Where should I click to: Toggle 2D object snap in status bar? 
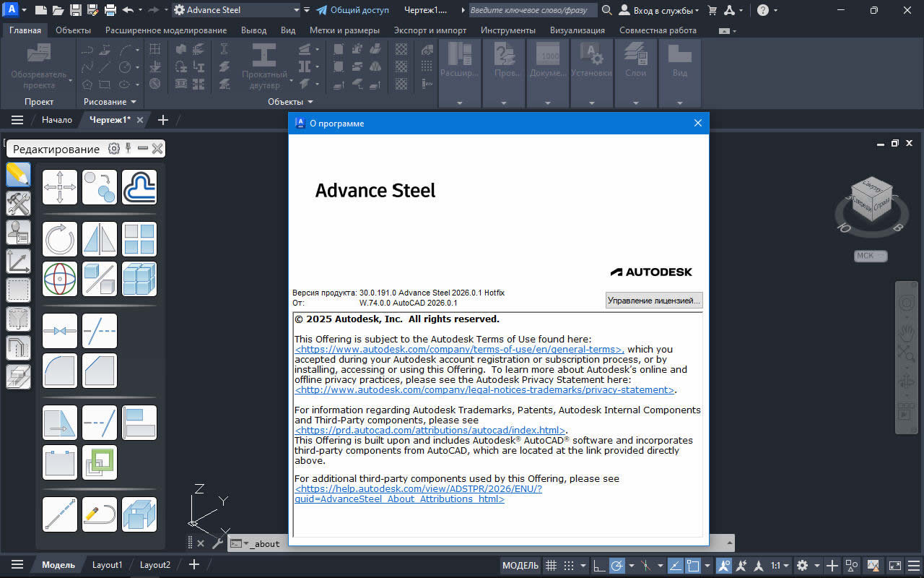pos(693,565)
